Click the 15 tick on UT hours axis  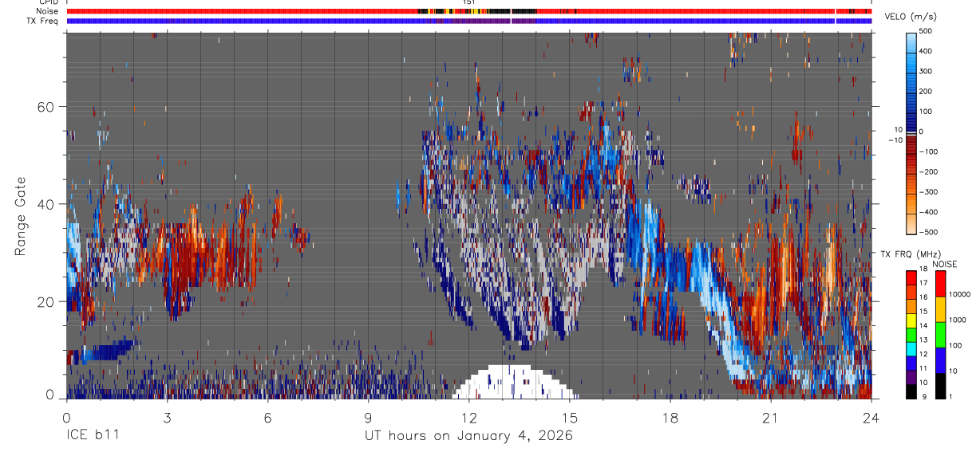[570, 418]
